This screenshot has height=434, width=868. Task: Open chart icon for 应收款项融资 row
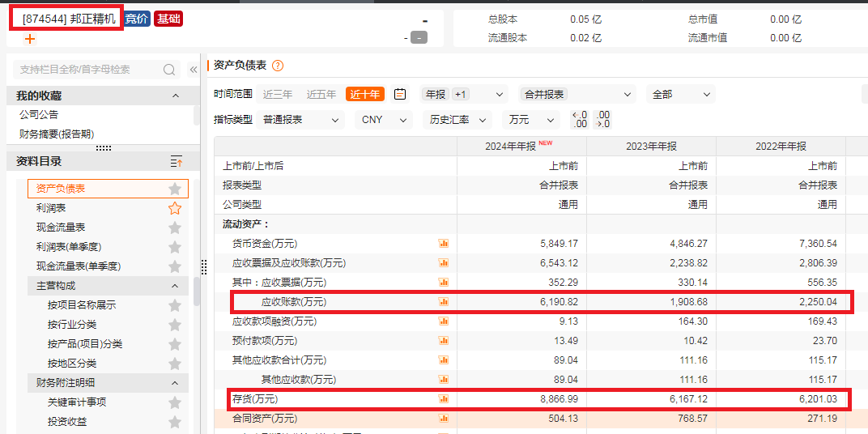[444, 321]
